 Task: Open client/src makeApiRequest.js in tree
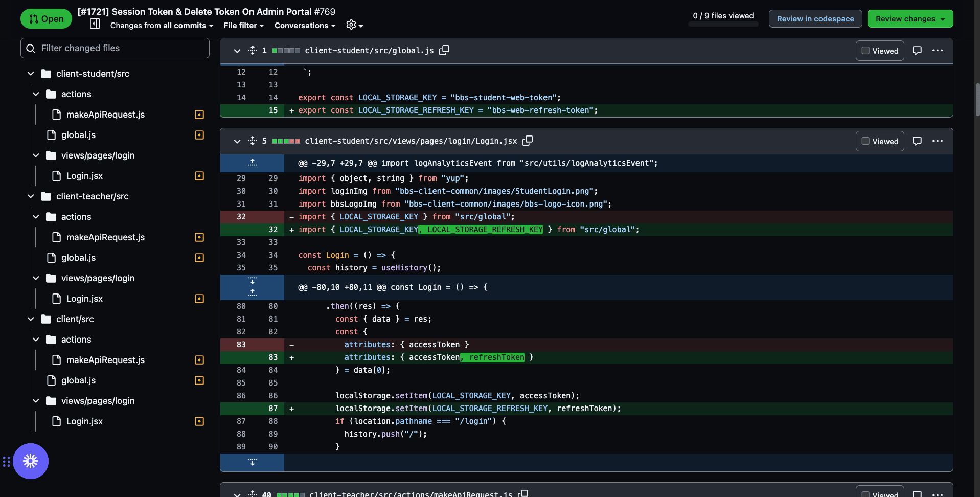pos(105,360)
